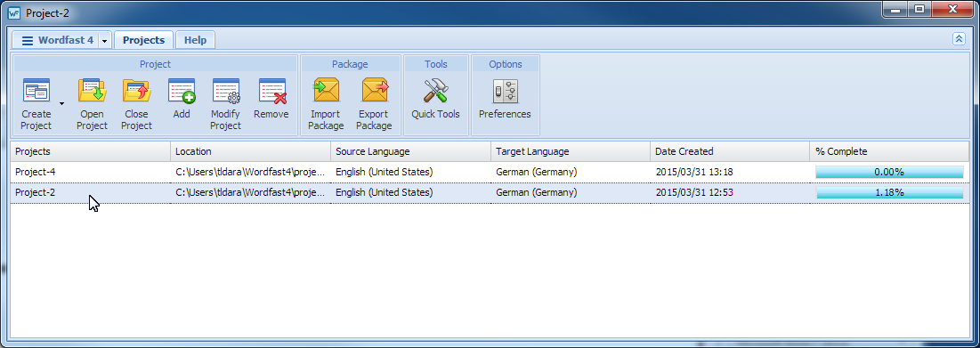Sort by the Location column header
Screen dimensions: 980x348
coord(251,151)
